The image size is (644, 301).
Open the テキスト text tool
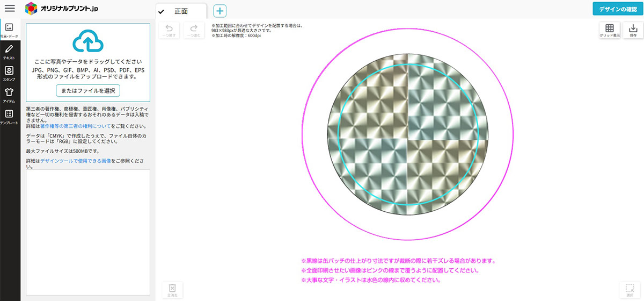[x=9, y=52]
